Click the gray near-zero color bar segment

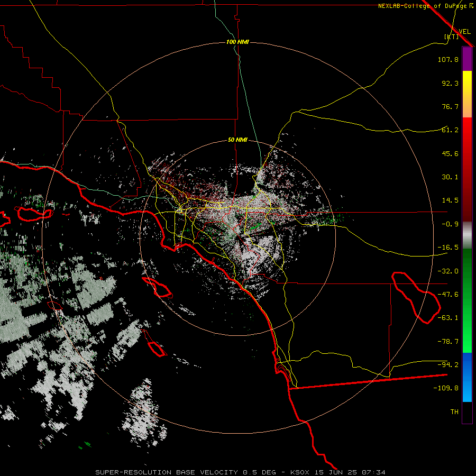467,235
